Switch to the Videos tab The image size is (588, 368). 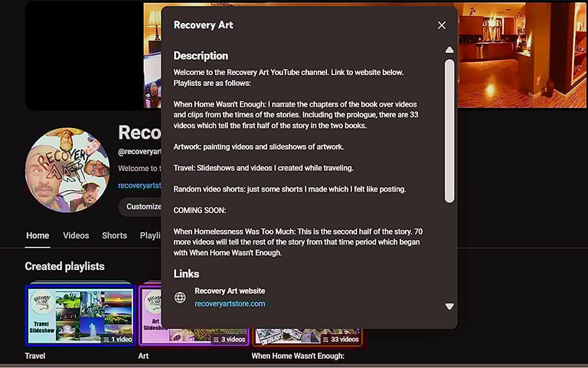[x=76, y=235]
